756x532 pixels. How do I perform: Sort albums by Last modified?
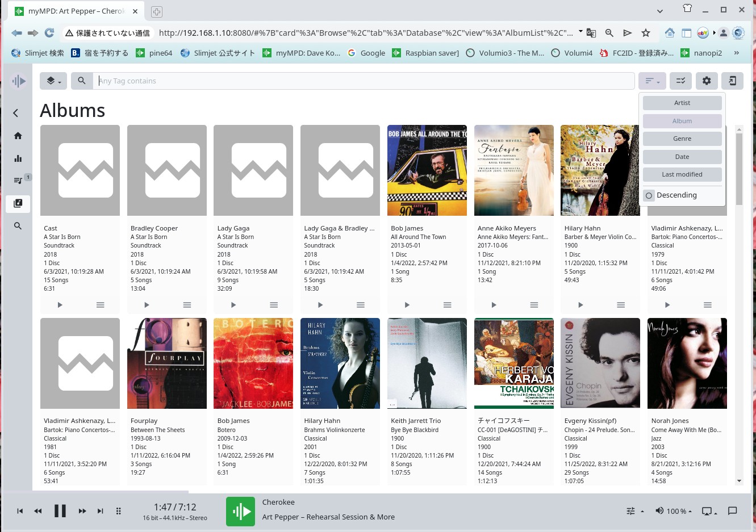tap(682, 174)
